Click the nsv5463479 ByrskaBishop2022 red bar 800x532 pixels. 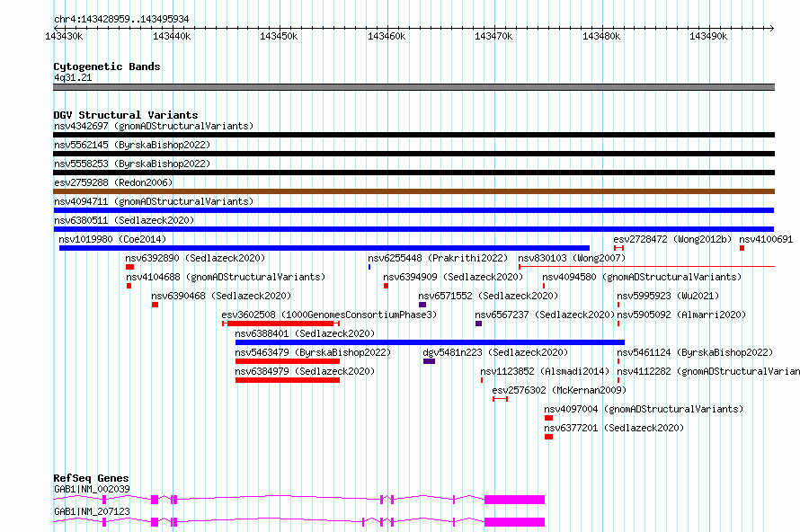tap(288, 361)
